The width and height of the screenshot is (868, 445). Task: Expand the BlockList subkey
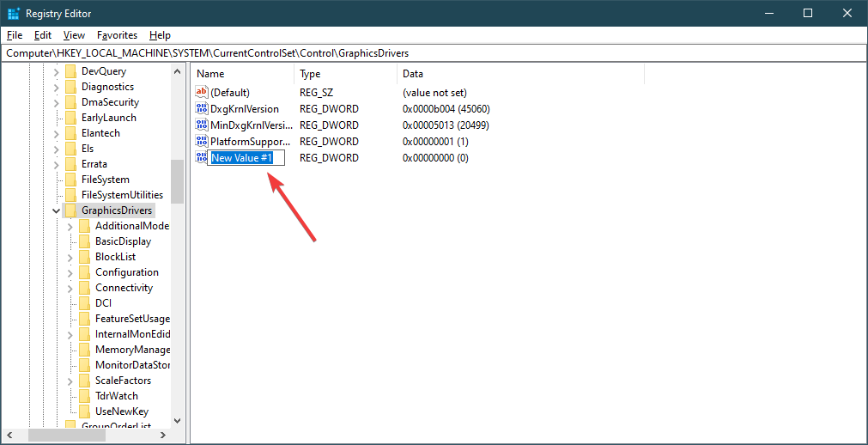coord(70,257)
